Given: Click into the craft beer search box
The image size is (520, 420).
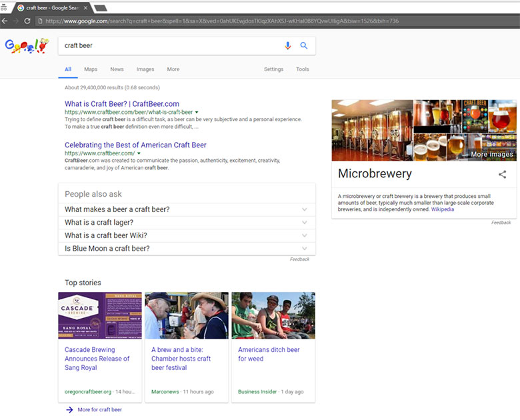Looking at the screenshot, I should 167,45.
